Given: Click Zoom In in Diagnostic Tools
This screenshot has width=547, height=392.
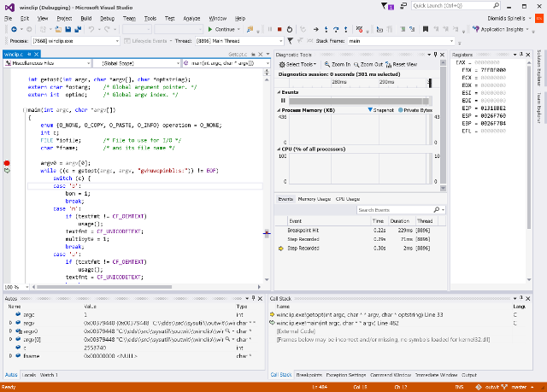Looking at the screenshot, I should point(338,64).
